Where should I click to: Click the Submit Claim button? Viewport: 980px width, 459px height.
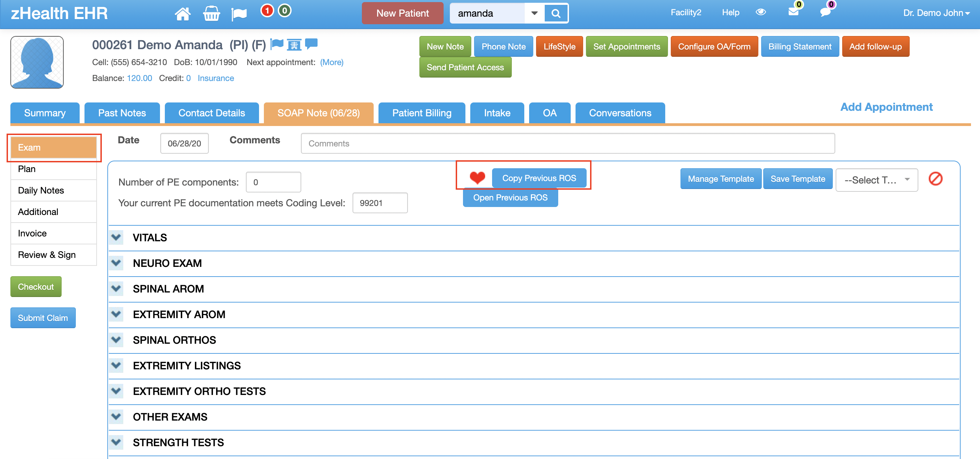tap(43, 318)
